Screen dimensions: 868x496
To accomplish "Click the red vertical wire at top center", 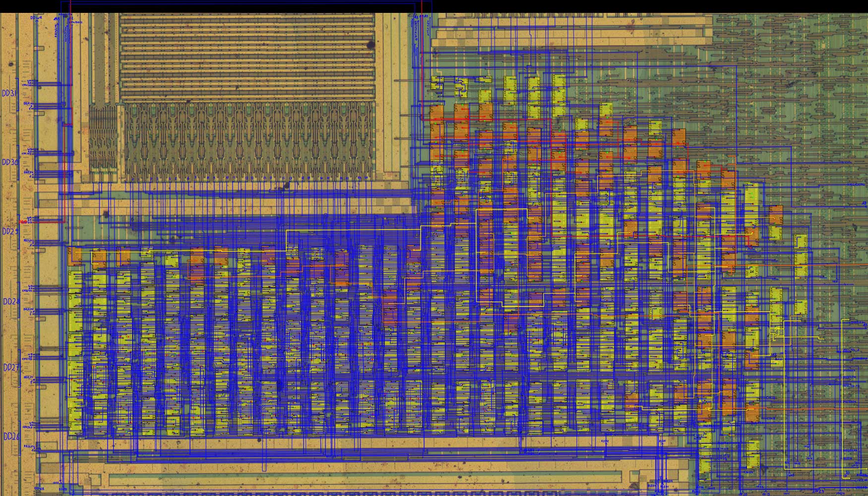I will pos(422,7).
